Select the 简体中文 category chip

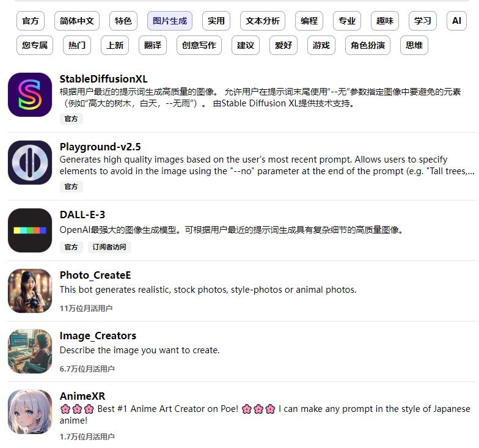(x=77, y=21)
